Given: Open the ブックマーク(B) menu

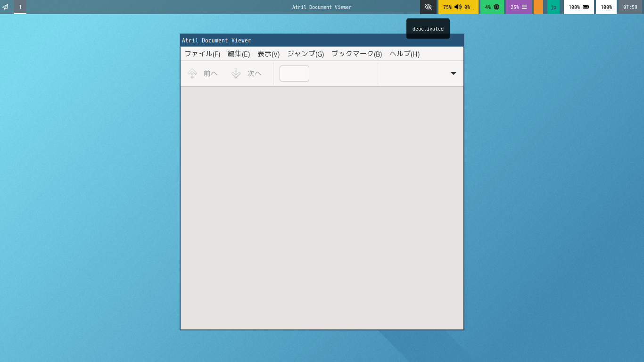Looking at the screenshot, I should coord(356,54).
